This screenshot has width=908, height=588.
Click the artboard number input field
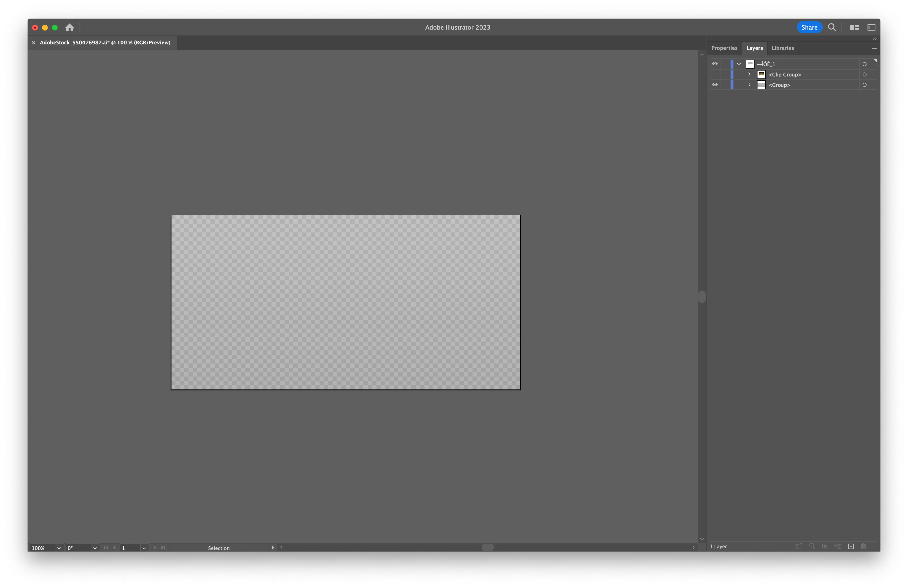tap(130, 548)
